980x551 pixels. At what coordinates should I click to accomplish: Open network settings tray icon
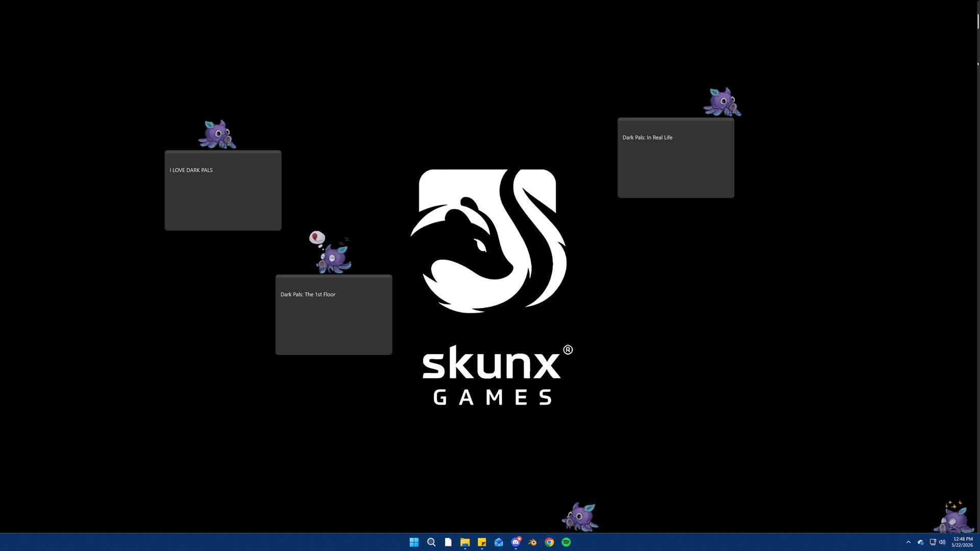pos(933,542)
